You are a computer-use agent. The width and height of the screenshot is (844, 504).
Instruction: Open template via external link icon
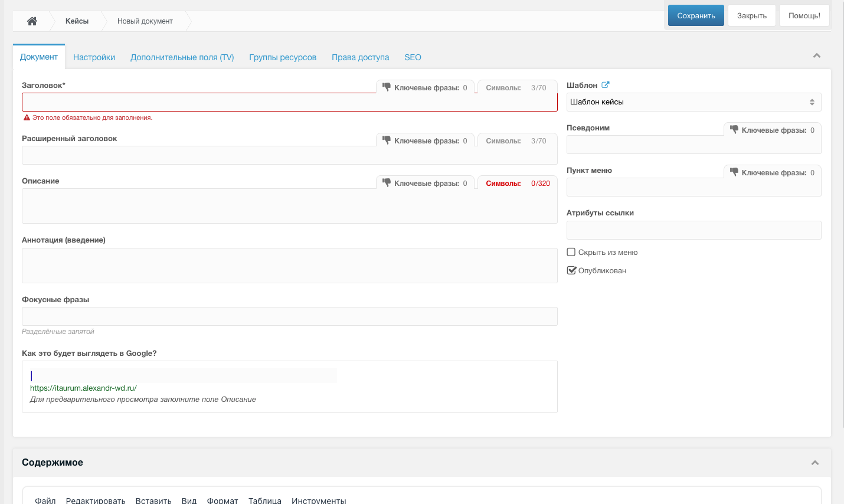605,85
